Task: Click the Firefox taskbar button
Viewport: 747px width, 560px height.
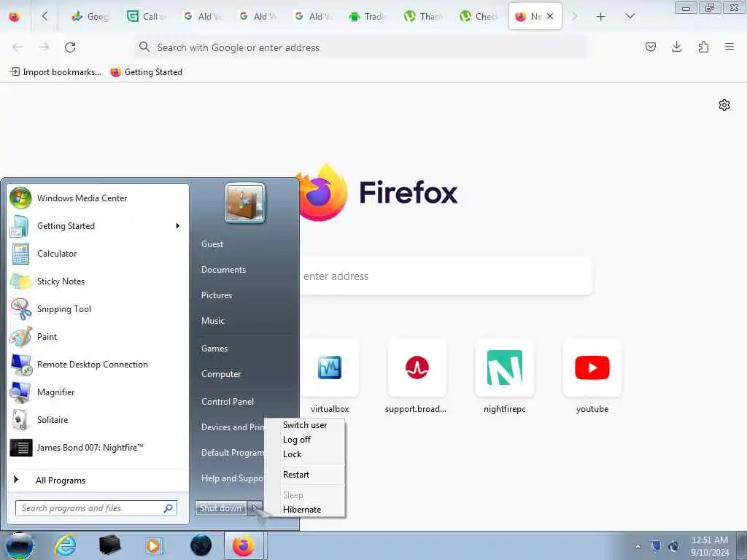Action: pos(244,545)
